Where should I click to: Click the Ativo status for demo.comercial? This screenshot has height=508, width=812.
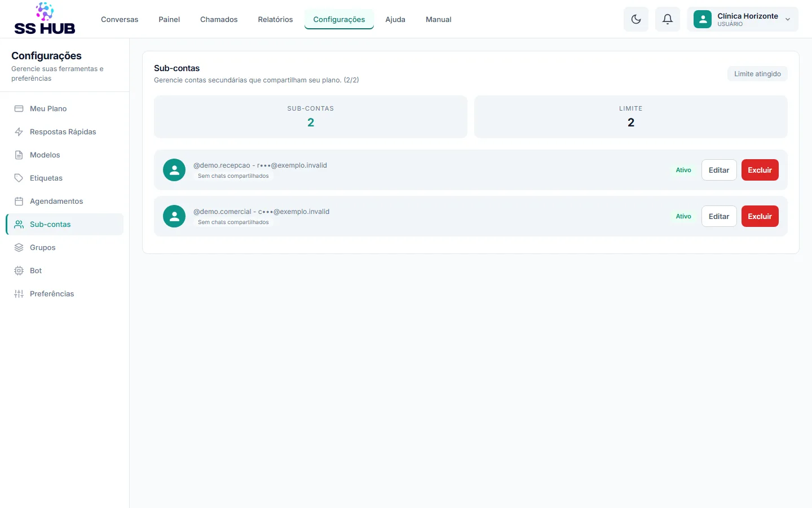(683, 216)
